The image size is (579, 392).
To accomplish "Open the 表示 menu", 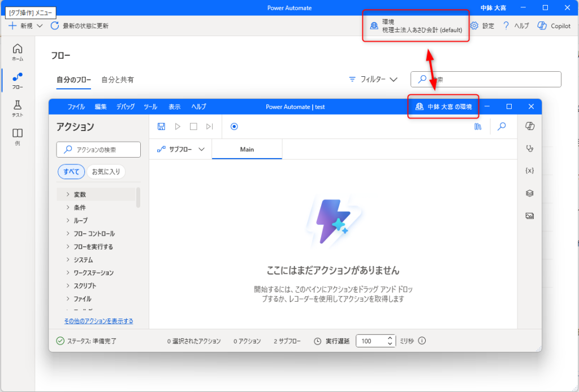I will [x=175, y=107].
